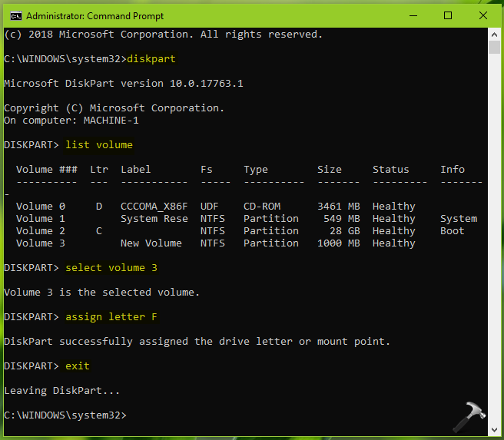504x440 pixels.
Task: Click the 'exit' command text
Action: pos(78,366)
